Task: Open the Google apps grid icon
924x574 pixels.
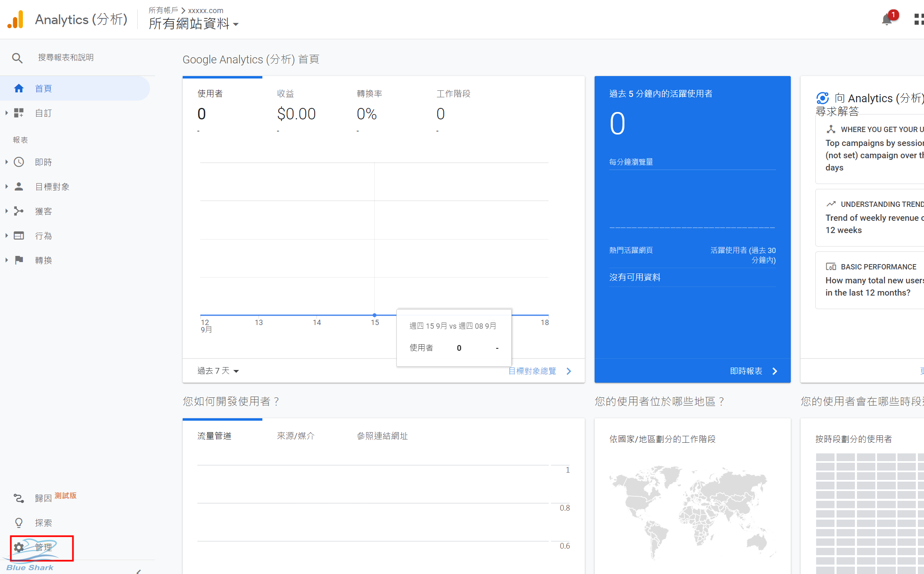Action: [x=918, y=19]
